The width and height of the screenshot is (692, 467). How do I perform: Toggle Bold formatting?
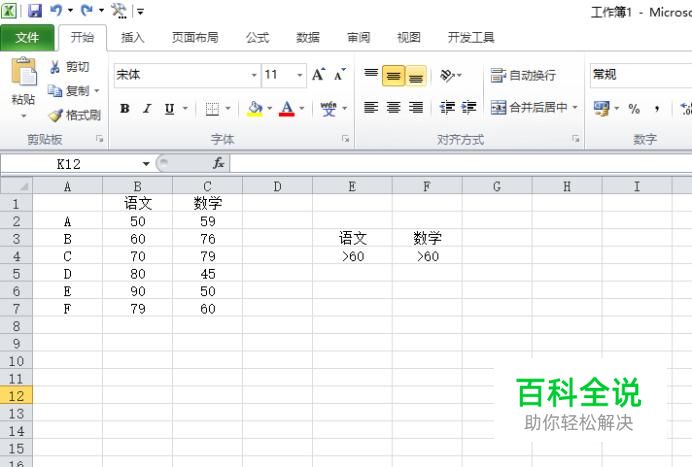125,109
